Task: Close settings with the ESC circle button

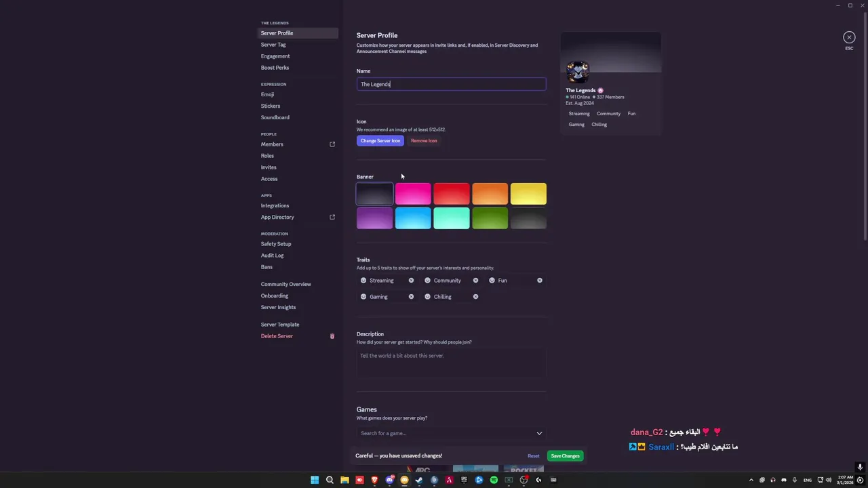Action: [849, 37]
